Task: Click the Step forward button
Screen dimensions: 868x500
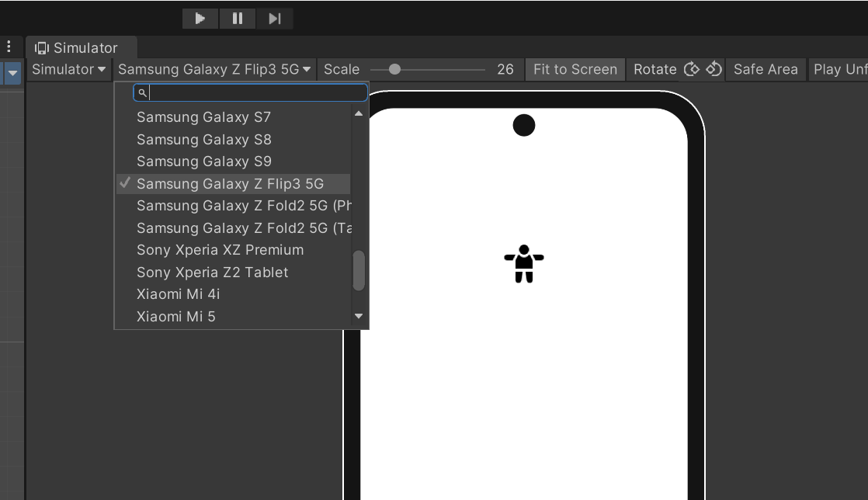Action: coord(275,19)
